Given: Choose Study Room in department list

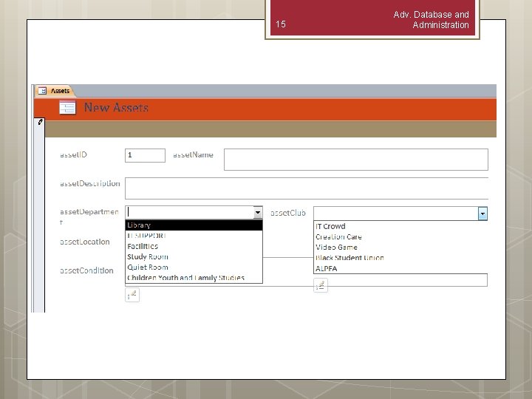Looking at the screenshot, I should 194,257.
